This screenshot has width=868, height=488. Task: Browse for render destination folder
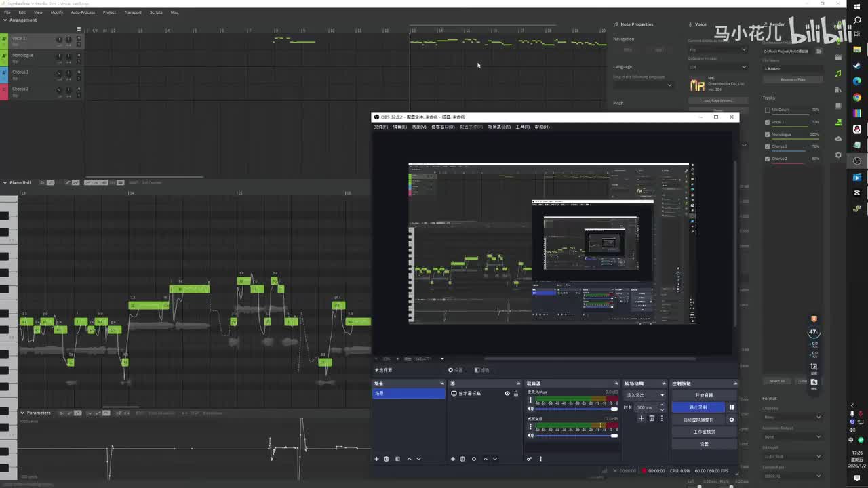pyautogui.click(x=818, y=52)
